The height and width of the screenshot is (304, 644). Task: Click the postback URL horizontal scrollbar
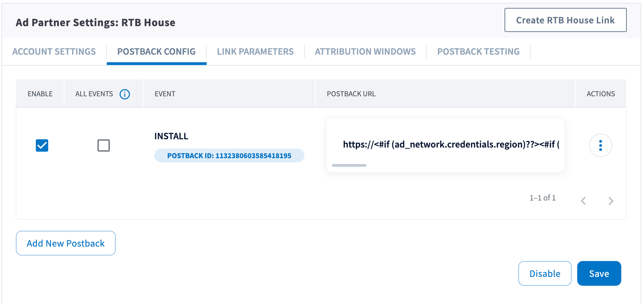[x=349, y=165]
